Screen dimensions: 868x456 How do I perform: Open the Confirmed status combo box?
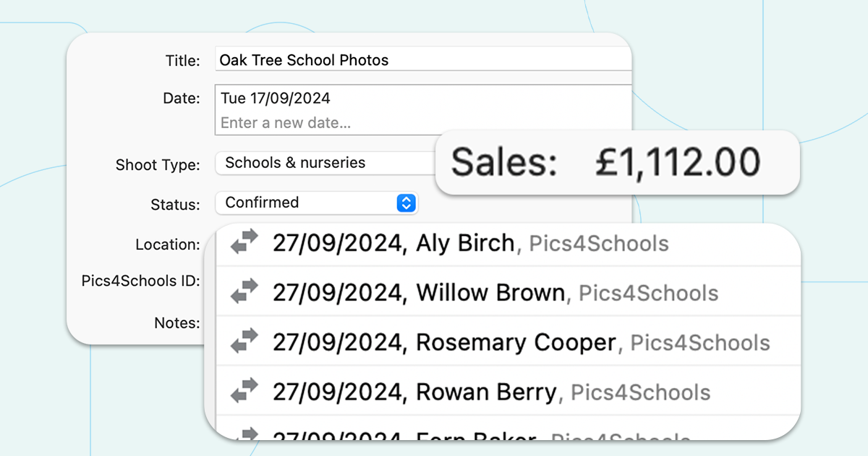[x=317, y=203]
